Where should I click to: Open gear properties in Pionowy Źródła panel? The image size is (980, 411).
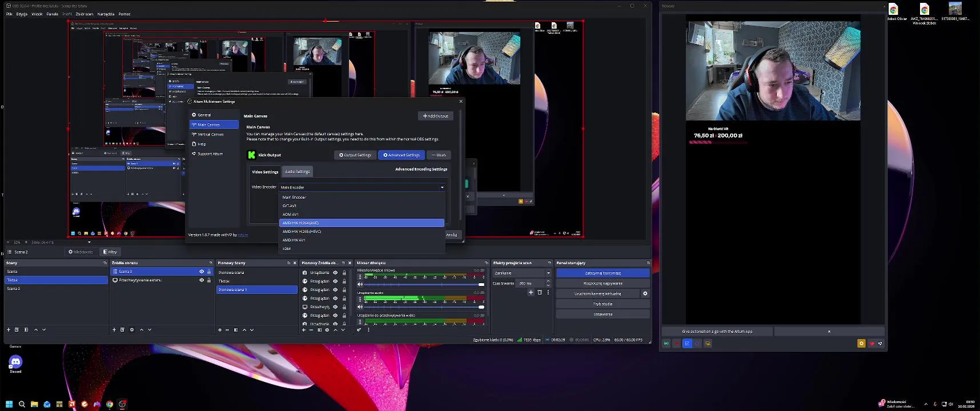tap(327, 329)
